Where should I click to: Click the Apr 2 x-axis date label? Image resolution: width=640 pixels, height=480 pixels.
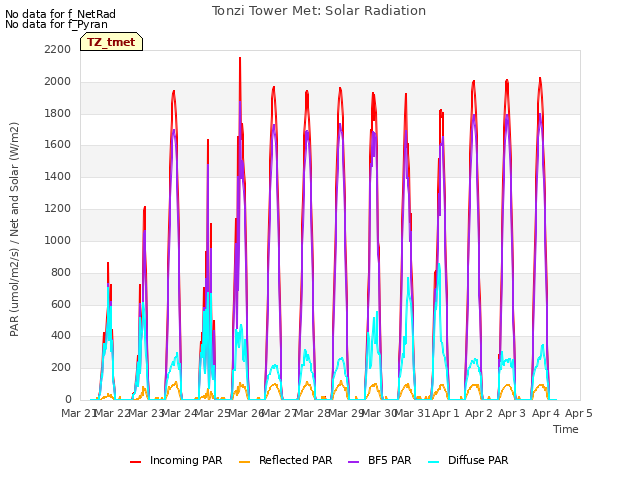tap(479, 413)
